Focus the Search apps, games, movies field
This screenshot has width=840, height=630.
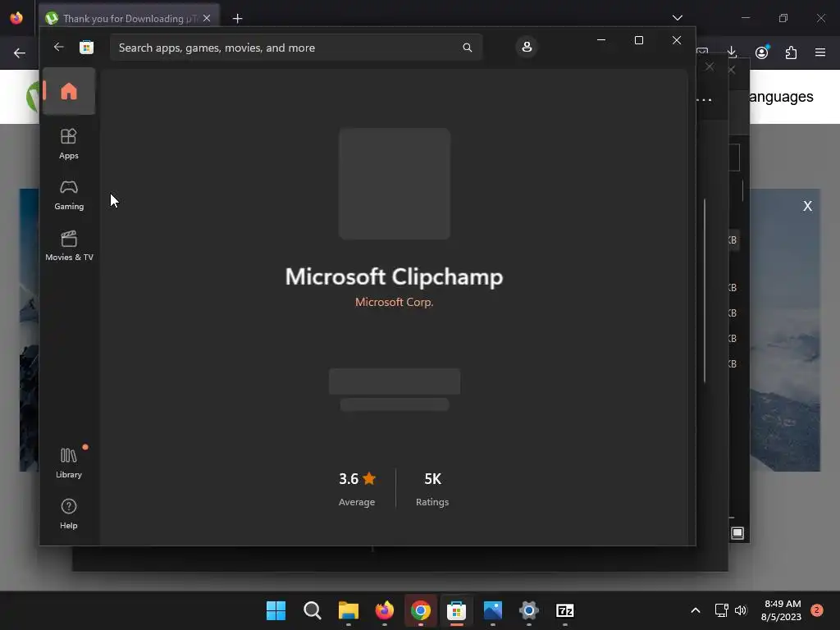pos(296,48)
